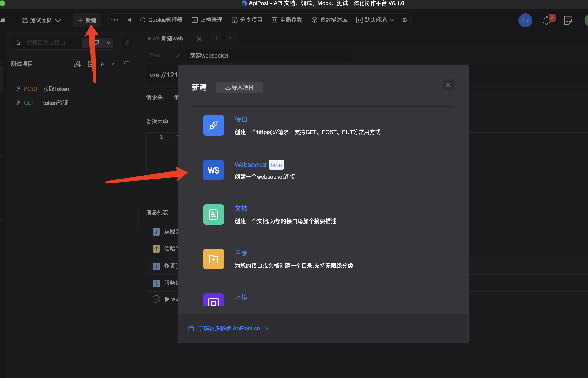
Task: Click the new-interface icon beside 测试项目
Action: click(77, 64)
